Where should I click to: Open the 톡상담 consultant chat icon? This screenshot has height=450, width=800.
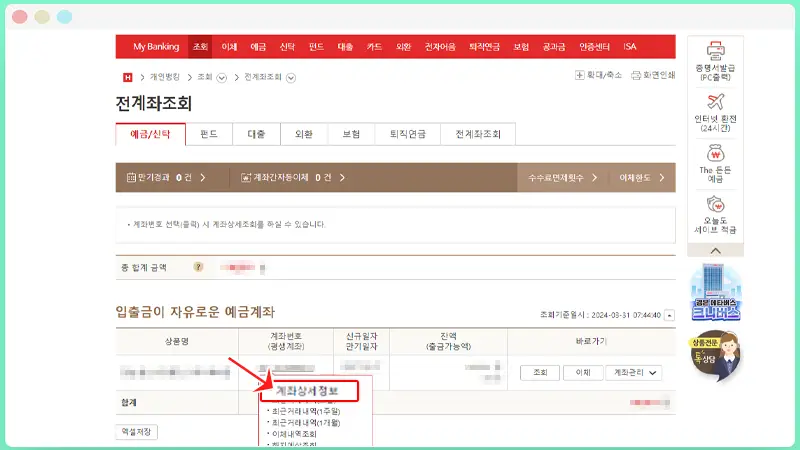[x=715, y=356]
